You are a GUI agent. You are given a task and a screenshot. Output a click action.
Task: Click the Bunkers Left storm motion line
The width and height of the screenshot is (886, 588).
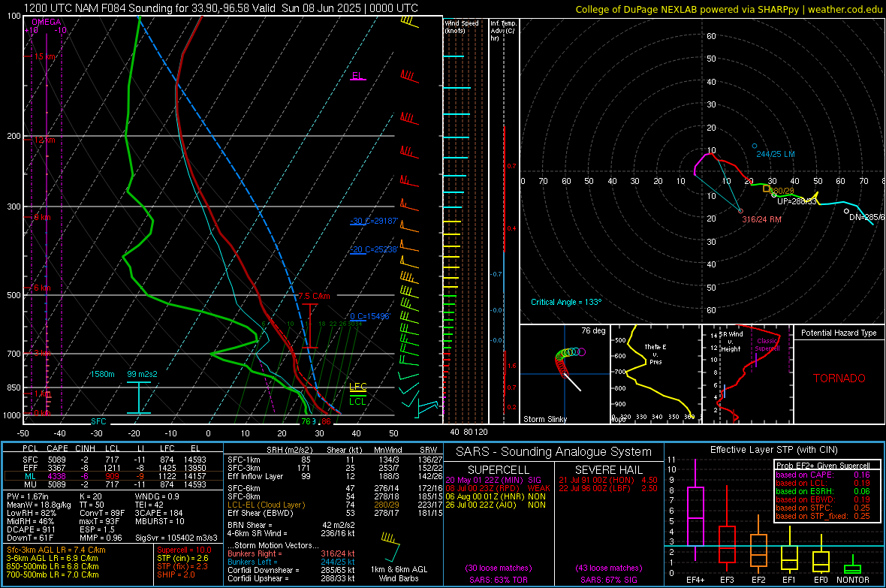click(291, 562)
